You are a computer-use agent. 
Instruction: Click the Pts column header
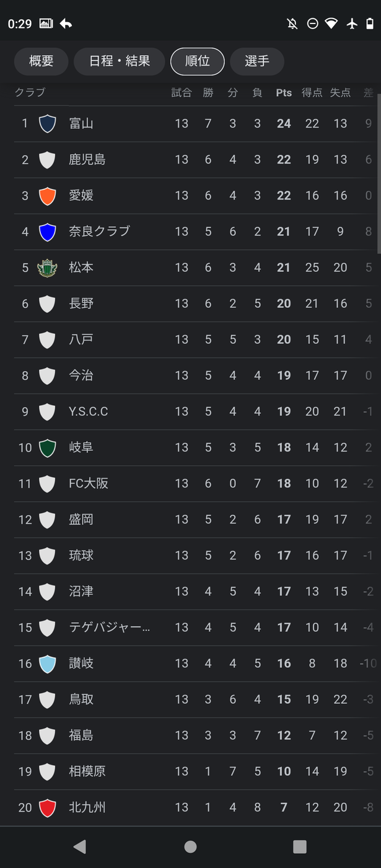click(284, 93)
